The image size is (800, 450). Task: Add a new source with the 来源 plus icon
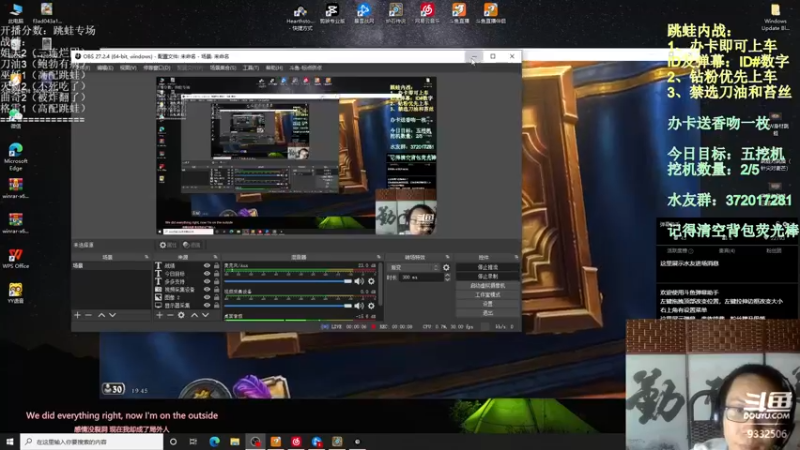(x=160, y=315)
